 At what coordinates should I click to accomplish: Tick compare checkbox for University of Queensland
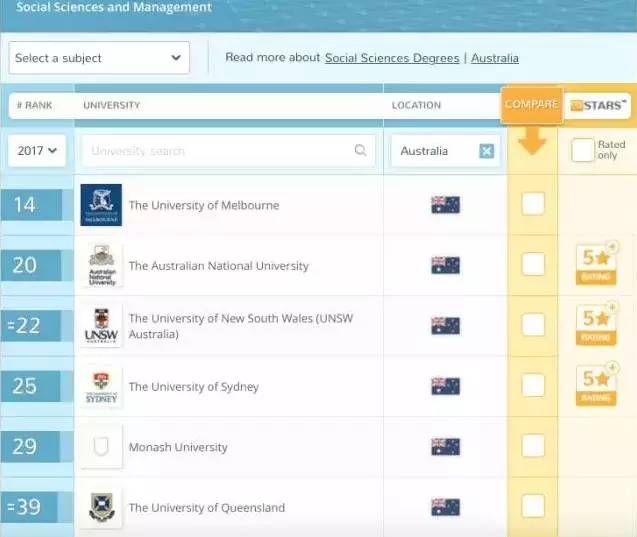533,506
